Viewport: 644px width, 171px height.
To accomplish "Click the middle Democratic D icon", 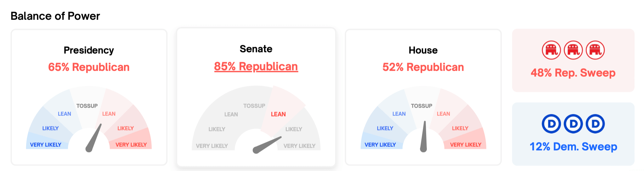I will (573, 124).
